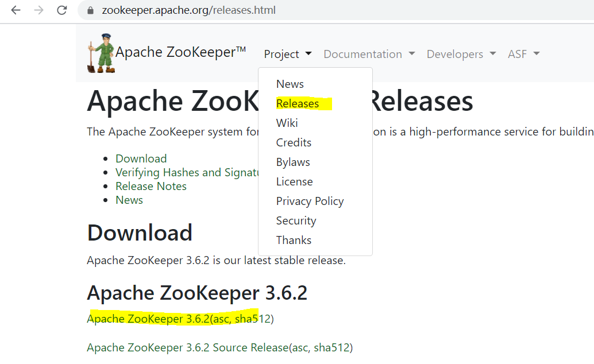
Task: Open asc signature link for Source Release
Action: tap(300, 347)
